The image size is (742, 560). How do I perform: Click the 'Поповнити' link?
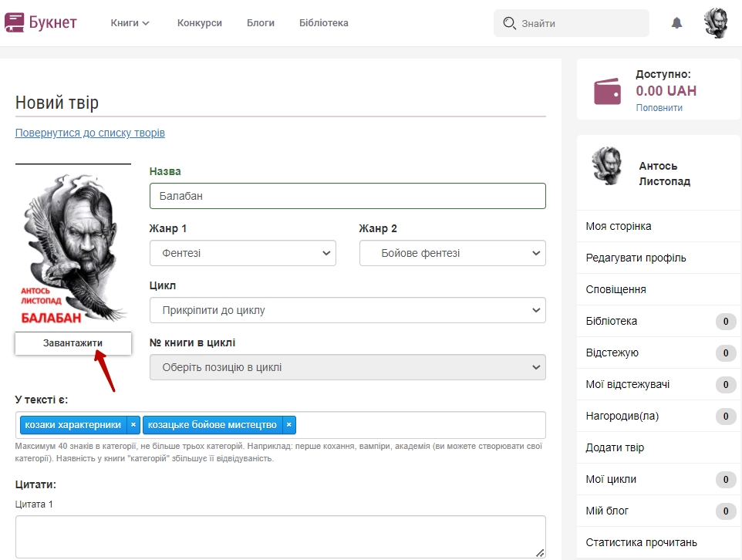[659, 108]
